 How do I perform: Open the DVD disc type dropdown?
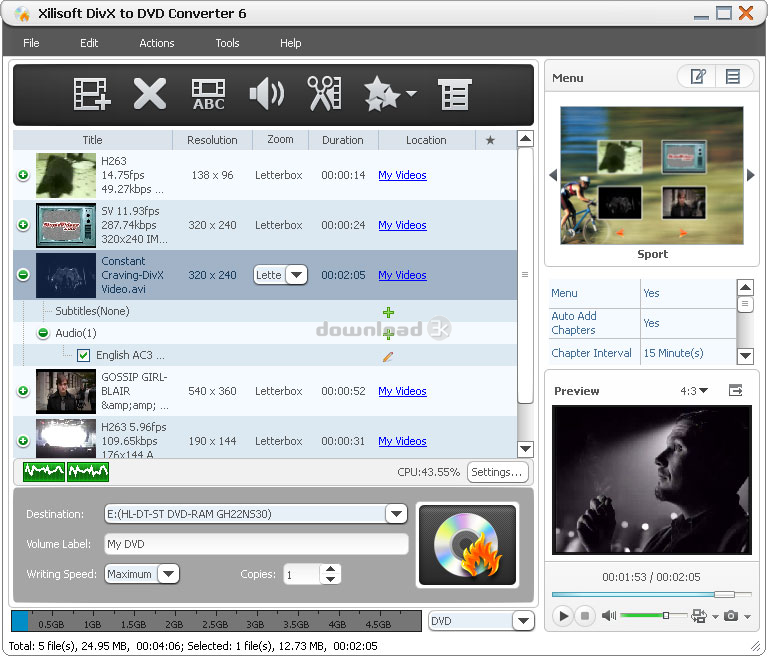pyautogui.click(x=523, y=621)
